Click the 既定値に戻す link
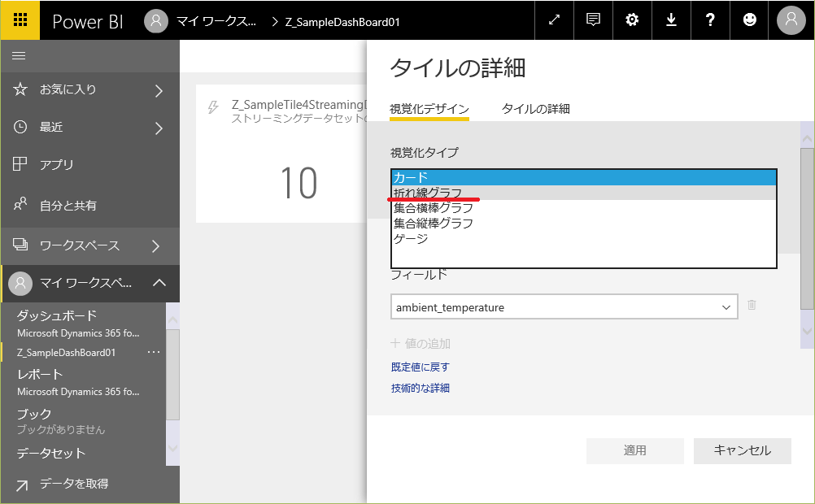The width and height of the screenshot is (815, 504). coord(420,367)
